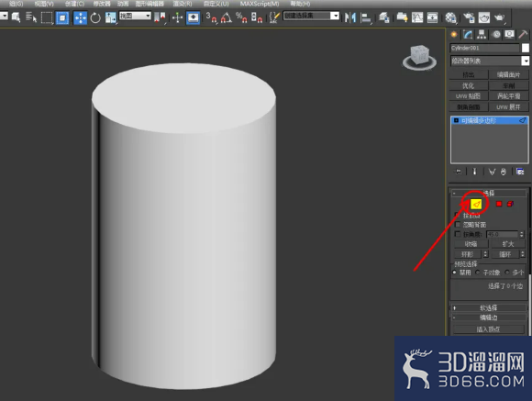
Task: Switch to the Display panel tab
Action: (509, 34)
